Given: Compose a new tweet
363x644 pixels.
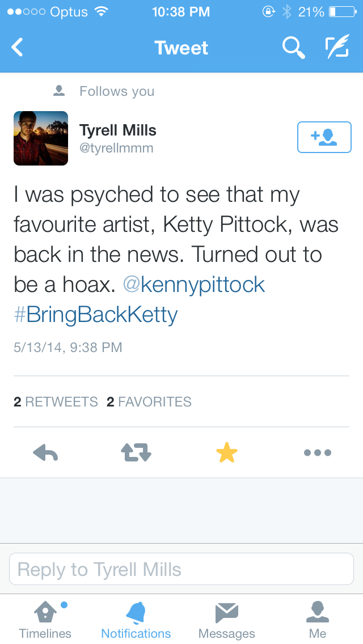Looking at the screenshot, I should pyautogui.click(x=337, y=48).
